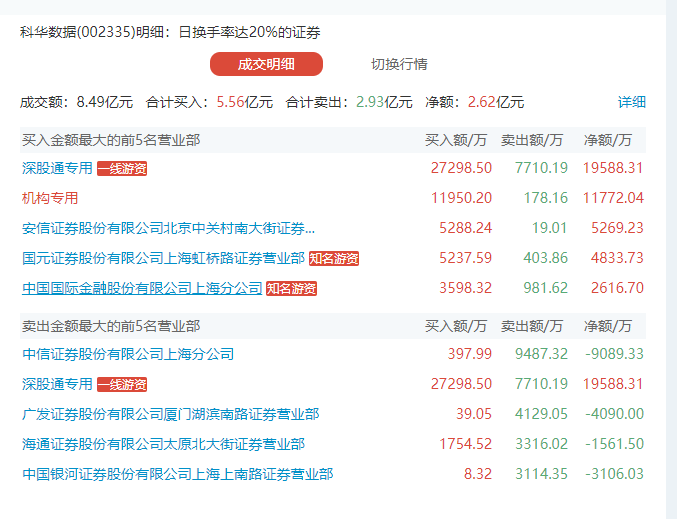This screenshot has height=519, width=677.
Task: Click the 合计卖出 2.93亿元 summary
Action: coord(349,102)
